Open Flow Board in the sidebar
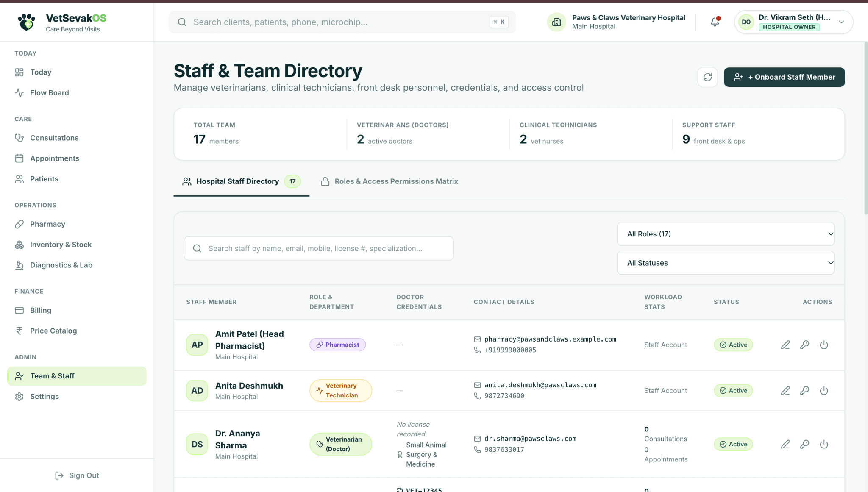 pos(77,93)
